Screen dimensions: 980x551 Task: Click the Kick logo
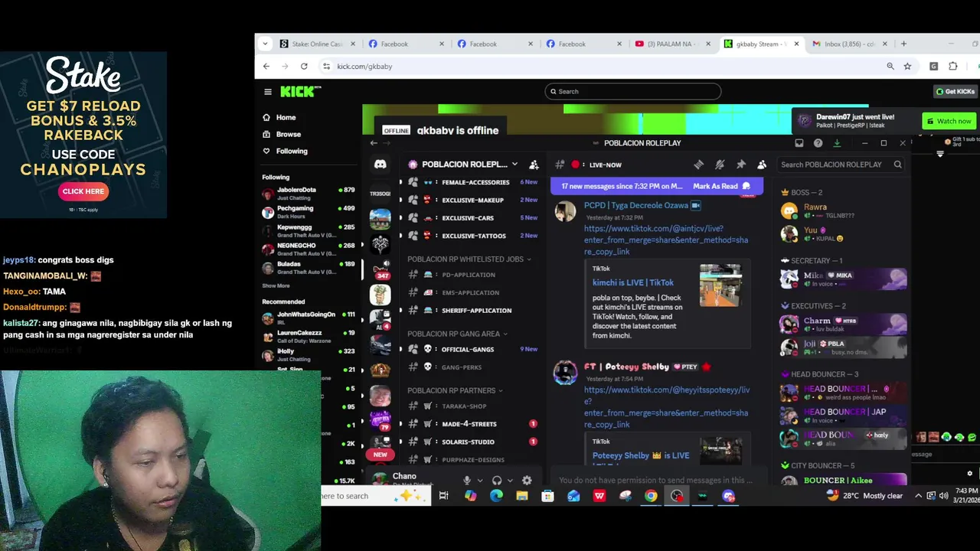(300, 91)
